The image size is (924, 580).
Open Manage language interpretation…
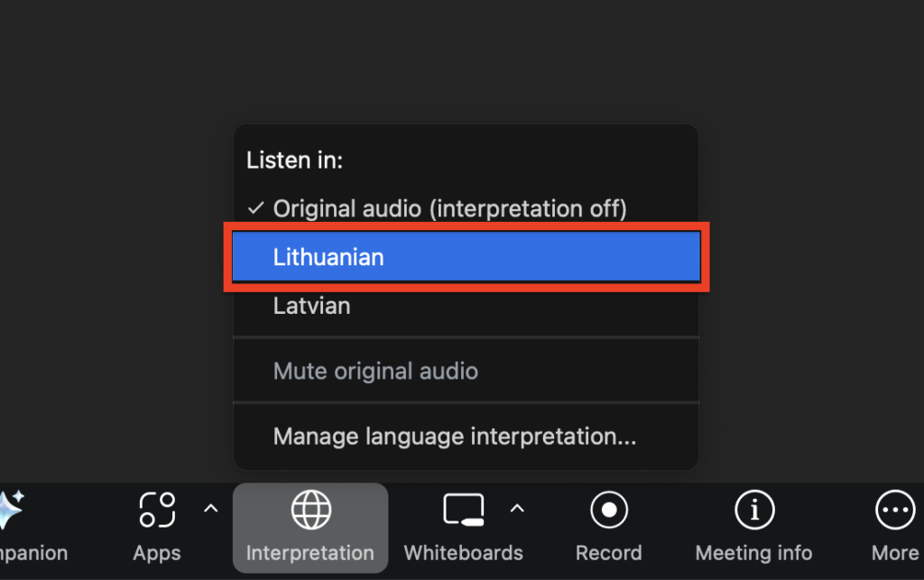click(455, 437)
